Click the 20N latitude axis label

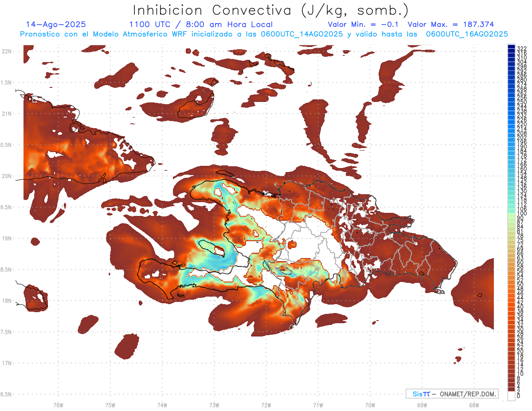coord(7,176)
